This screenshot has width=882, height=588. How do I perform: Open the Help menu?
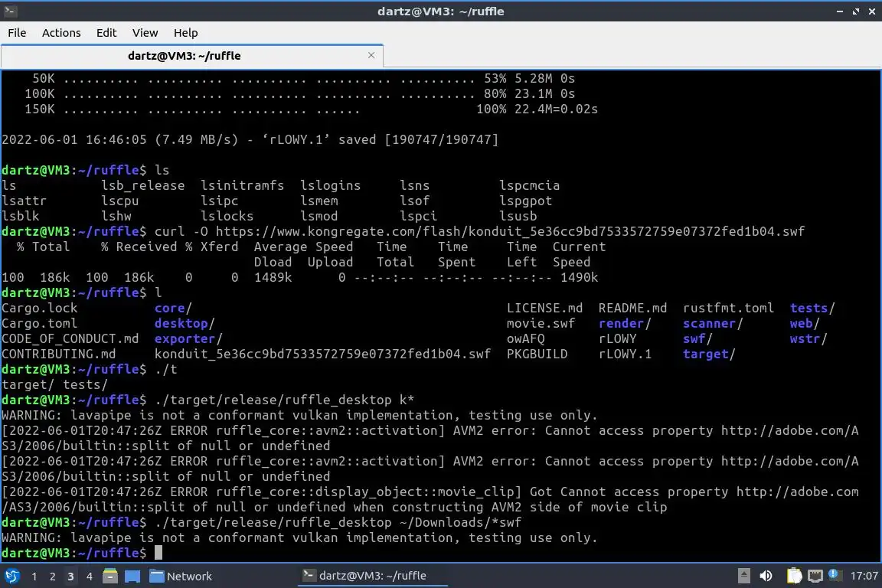(185, 33)
